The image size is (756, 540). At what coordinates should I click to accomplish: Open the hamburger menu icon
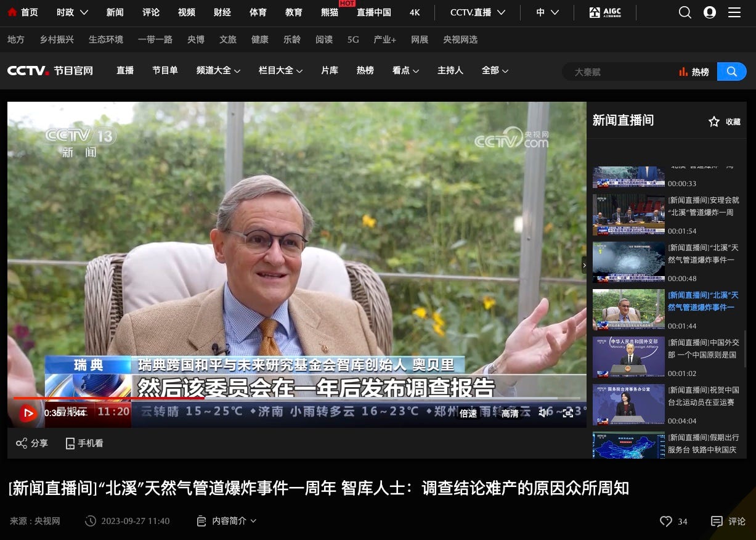734,12
